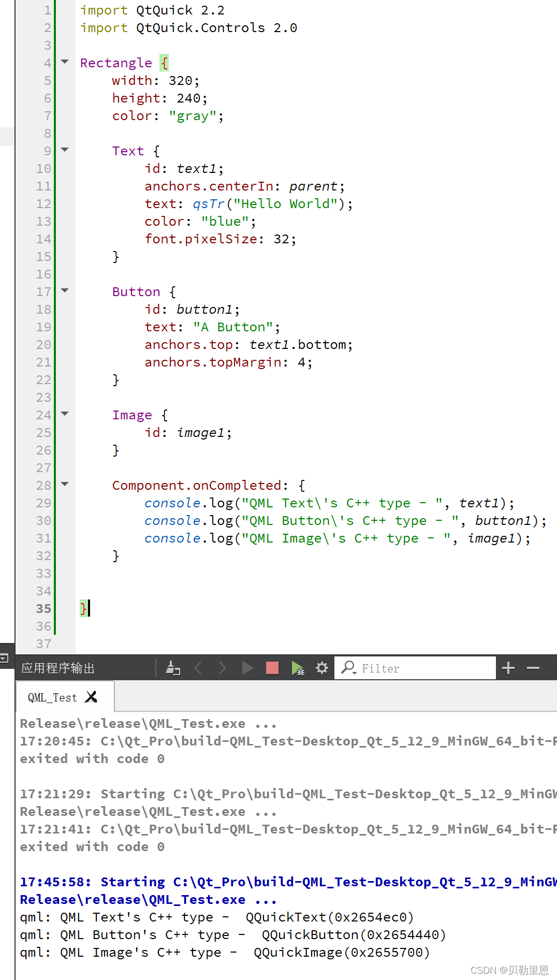
Task: Increase output font with plus icon
Action: coord(508,668)
